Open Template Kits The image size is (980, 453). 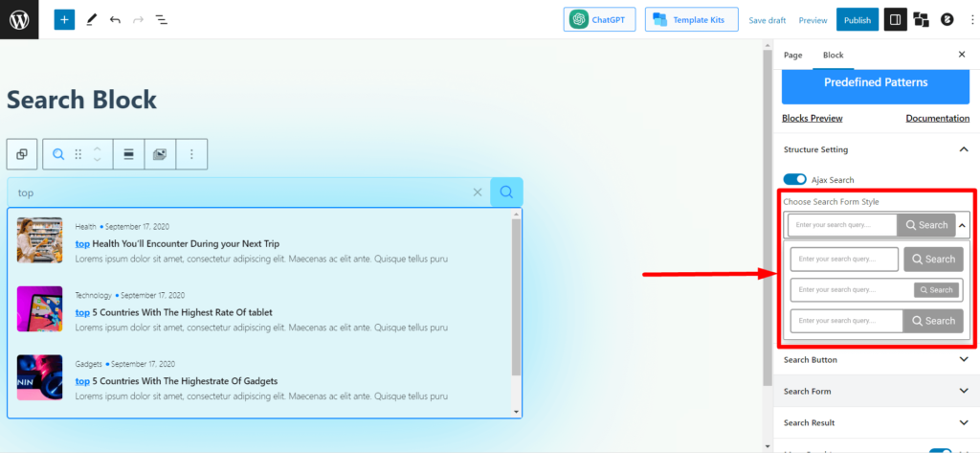(x=691, y=19)
